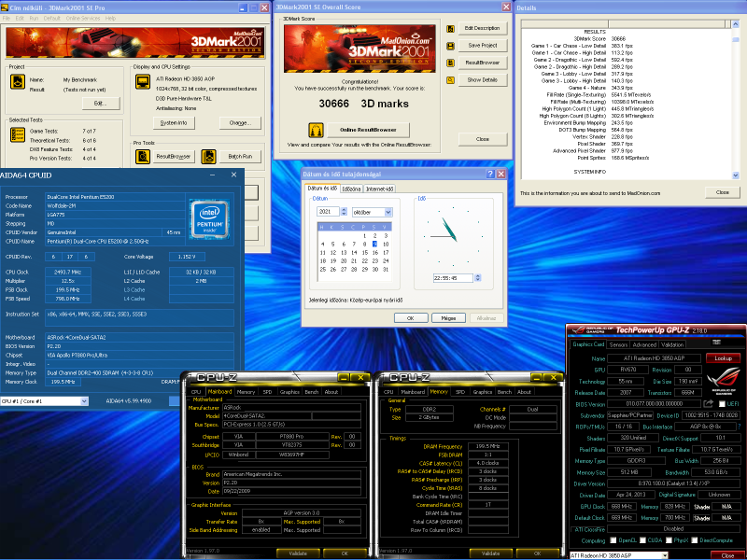
Task: Click the GPU-Z BIOS export share icon
Action: click(709, 404)
